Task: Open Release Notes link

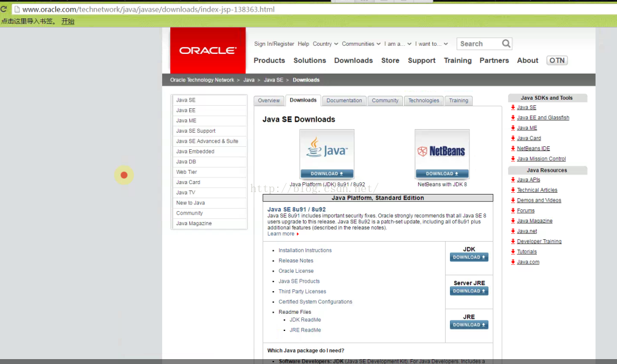Action: (x=296, y=261)
